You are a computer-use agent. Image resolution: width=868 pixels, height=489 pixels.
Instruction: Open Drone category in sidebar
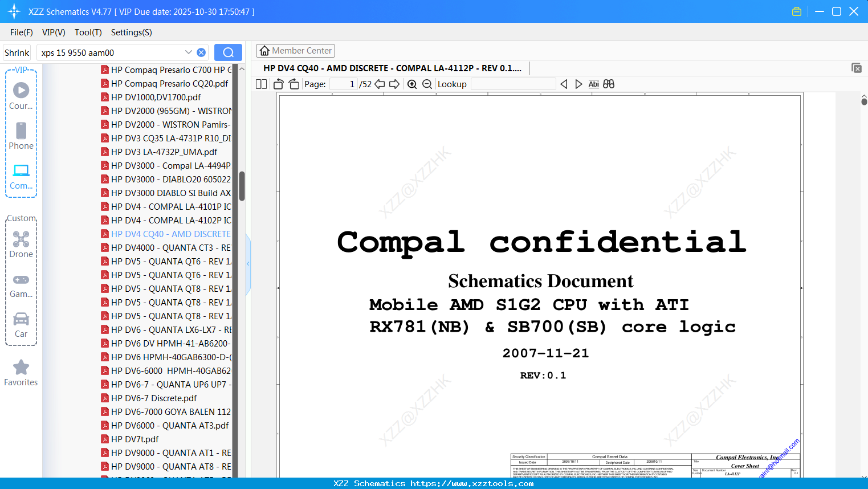pyautogui.click(x=21, y=244)
